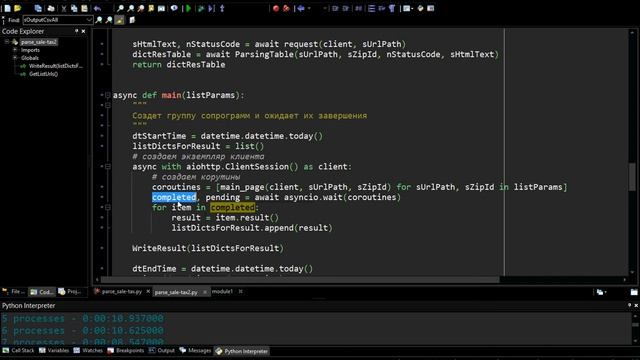Click the Python Interpreter vertical scrollbar
This screenshot has height=360, width=640.
click(x=636, y=328)
